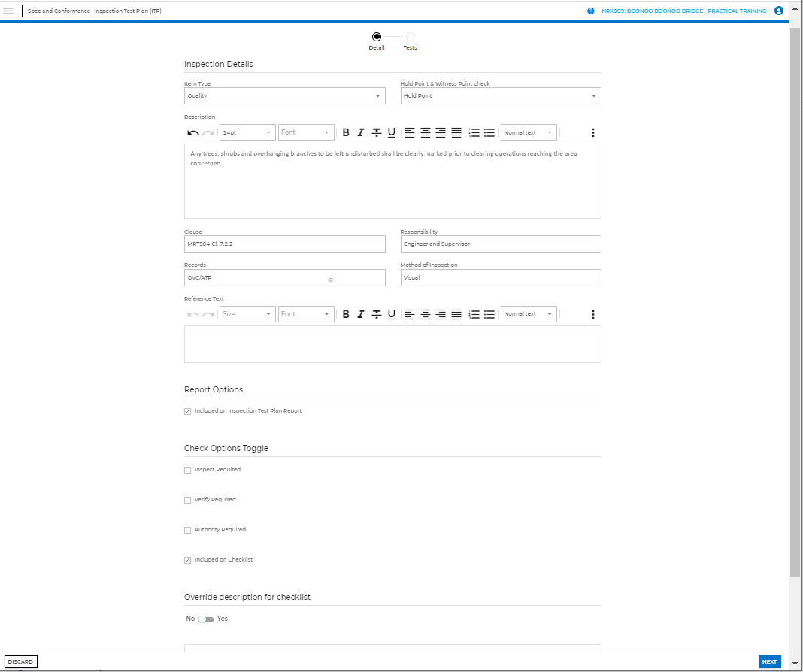Select the Detail step indicator
This screenshot has height=672, width=803.
click(377, 37)
